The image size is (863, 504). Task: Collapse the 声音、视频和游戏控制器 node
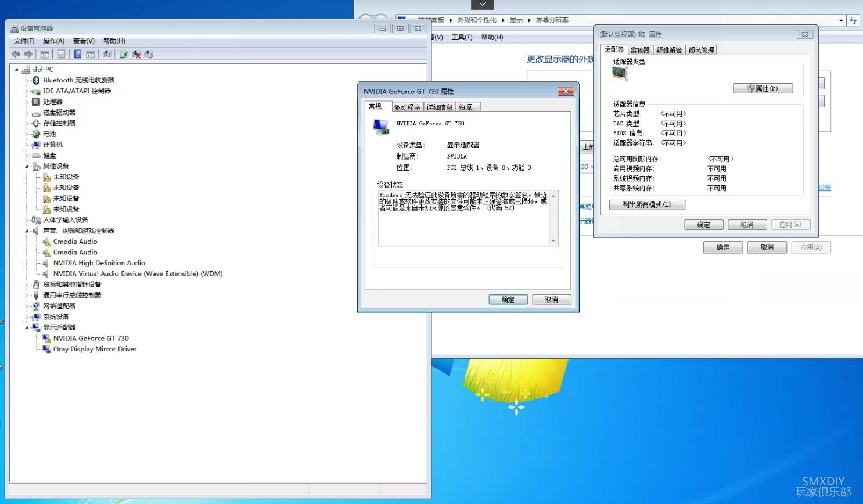click(27, 231)
